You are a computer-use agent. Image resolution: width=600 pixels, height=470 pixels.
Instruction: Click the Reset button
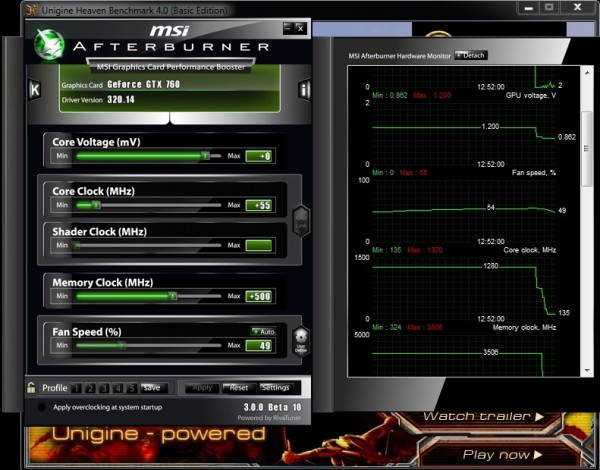click(x=238, y=388)
